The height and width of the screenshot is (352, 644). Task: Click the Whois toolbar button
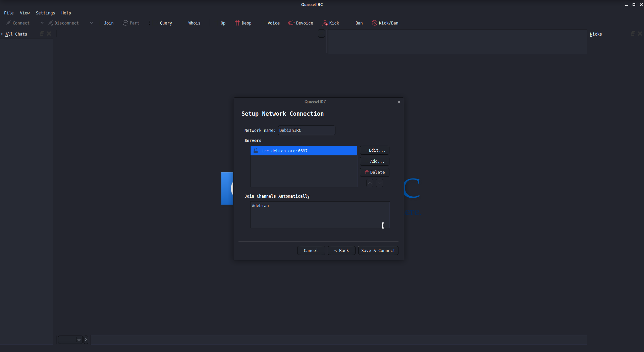[194, 23]
